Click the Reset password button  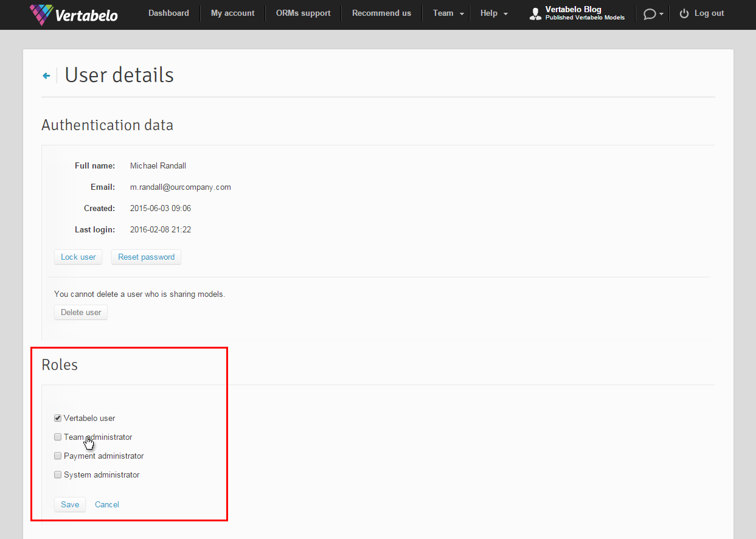point(146,257)
